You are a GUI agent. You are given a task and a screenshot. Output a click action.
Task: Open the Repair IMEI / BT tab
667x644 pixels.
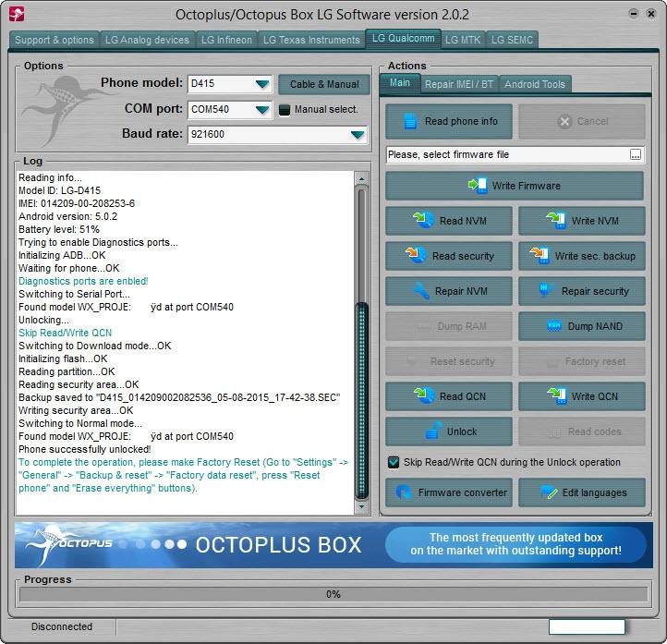(x=459, y=84)
